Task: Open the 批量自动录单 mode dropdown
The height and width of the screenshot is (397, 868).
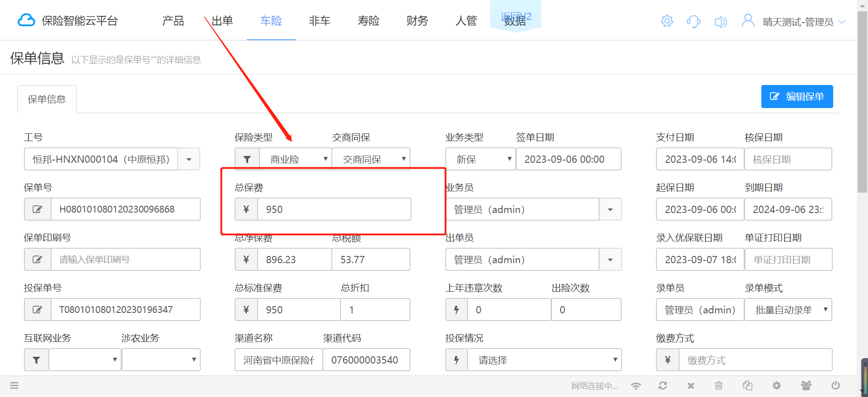Action: point(788,310)
